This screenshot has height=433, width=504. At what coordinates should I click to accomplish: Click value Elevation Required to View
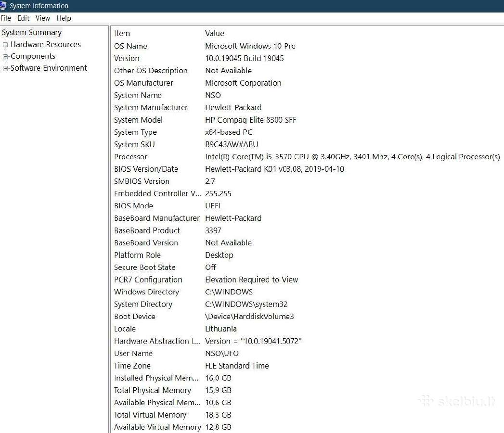coord(252,280)
